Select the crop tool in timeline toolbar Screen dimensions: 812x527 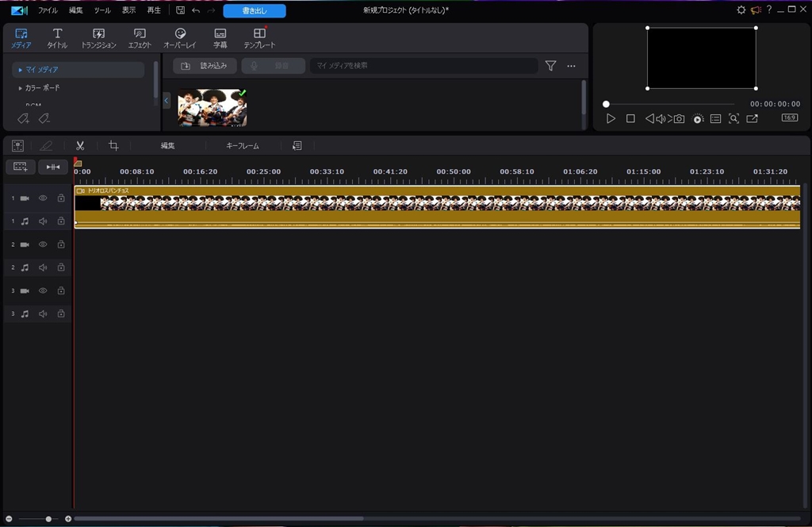tap(113, 146)
